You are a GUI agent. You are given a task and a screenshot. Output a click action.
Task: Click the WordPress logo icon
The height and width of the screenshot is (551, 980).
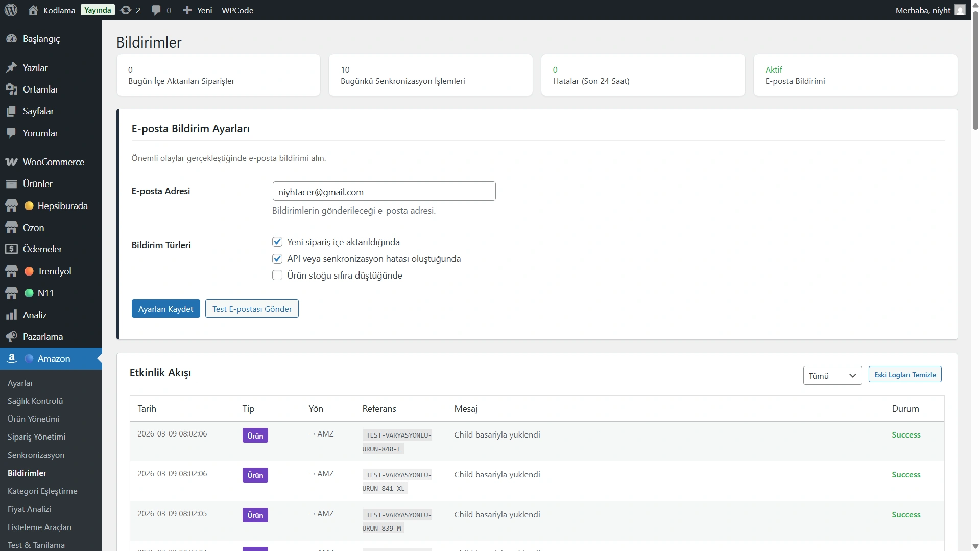click(11, 10)
